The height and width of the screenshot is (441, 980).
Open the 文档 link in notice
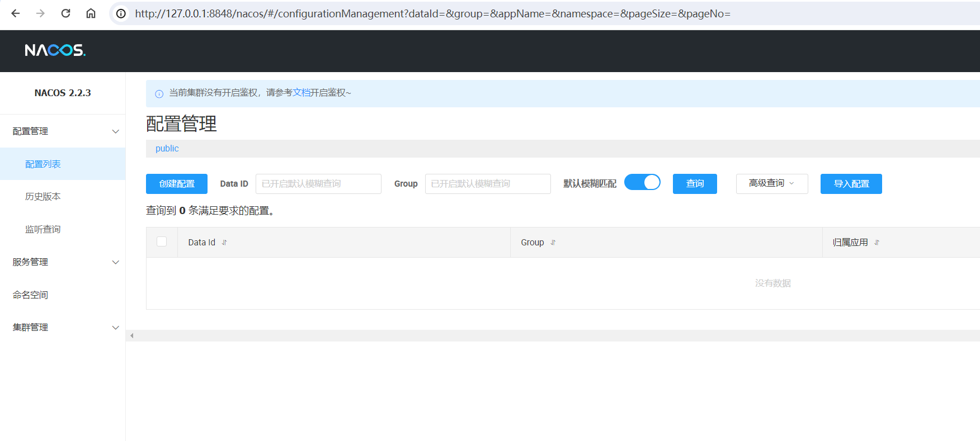click(x=301, y=93)
